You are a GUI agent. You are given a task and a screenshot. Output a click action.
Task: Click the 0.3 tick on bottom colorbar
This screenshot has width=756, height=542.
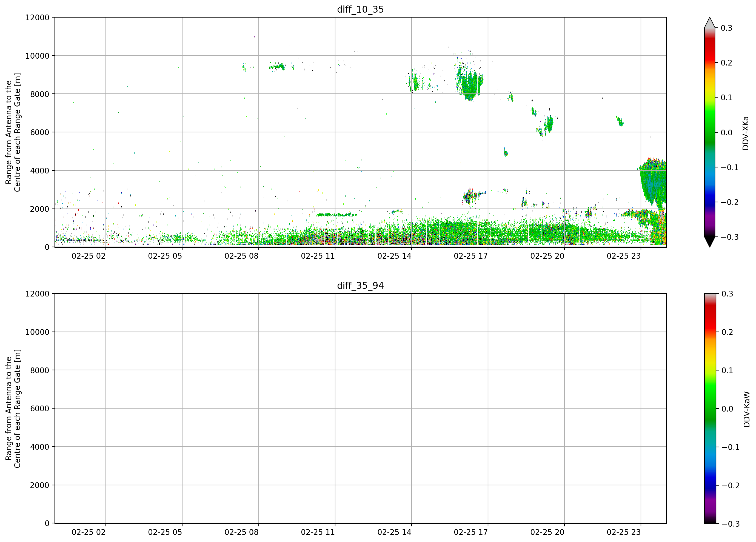click(x=727, y=294)
